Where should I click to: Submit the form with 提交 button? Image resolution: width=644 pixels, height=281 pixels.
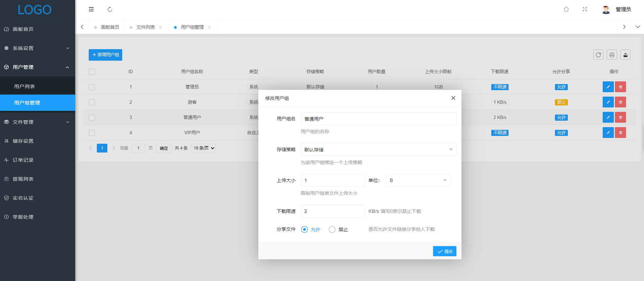[x=445, y=252]
